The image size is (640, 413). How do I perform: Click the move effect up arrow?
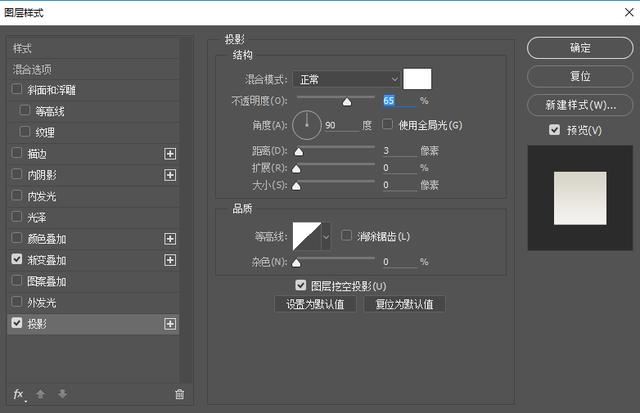[40, 394]
